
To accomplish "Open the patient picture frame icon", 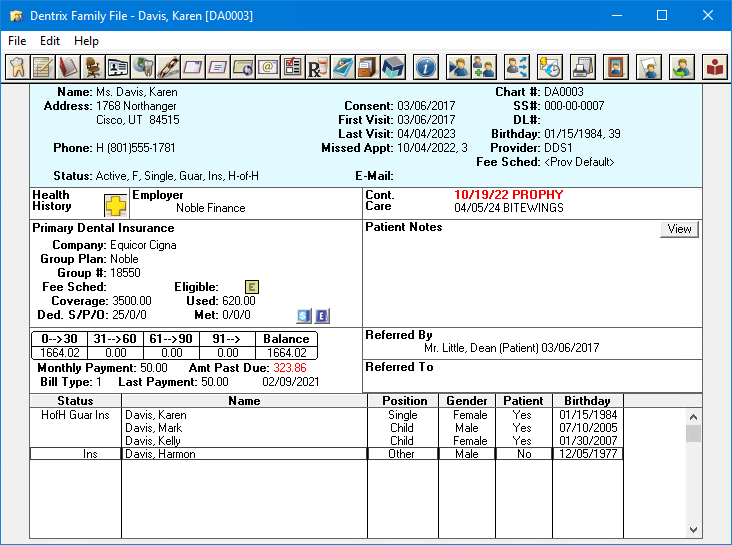I will [x=616, y=67].
